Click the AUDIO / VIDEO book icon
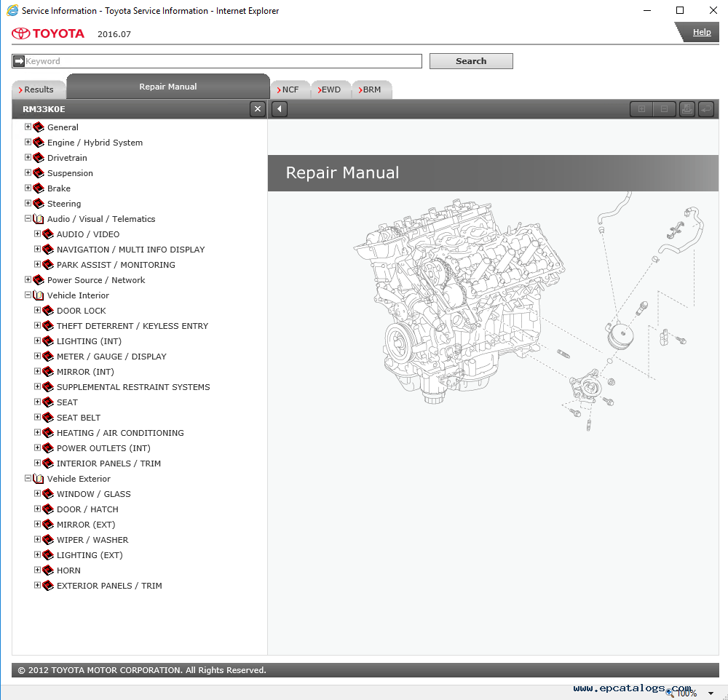 (48, 234)
